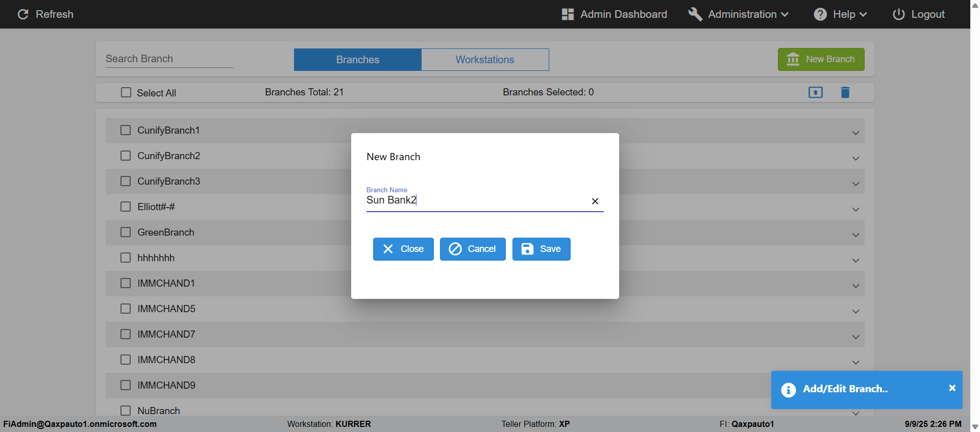The image size is (980, 432).
Task: Click the Close button in dialog
Action: tap(403, 249)
